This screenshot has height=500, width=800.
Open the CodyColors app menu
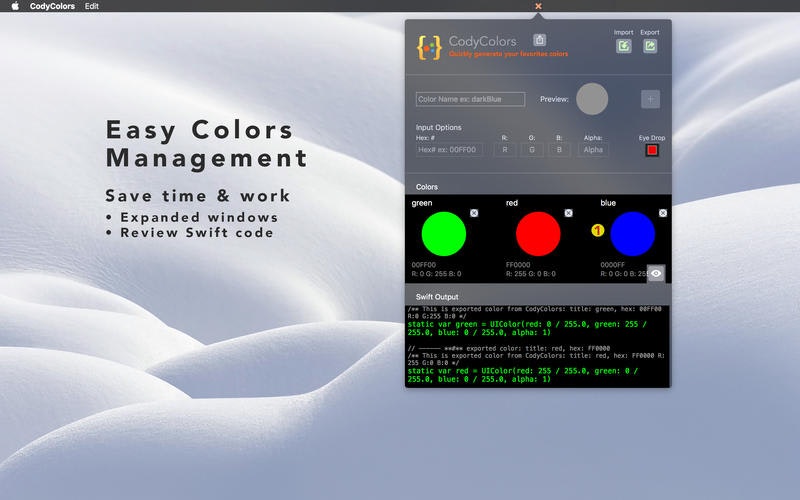click(x=52, y=6)
